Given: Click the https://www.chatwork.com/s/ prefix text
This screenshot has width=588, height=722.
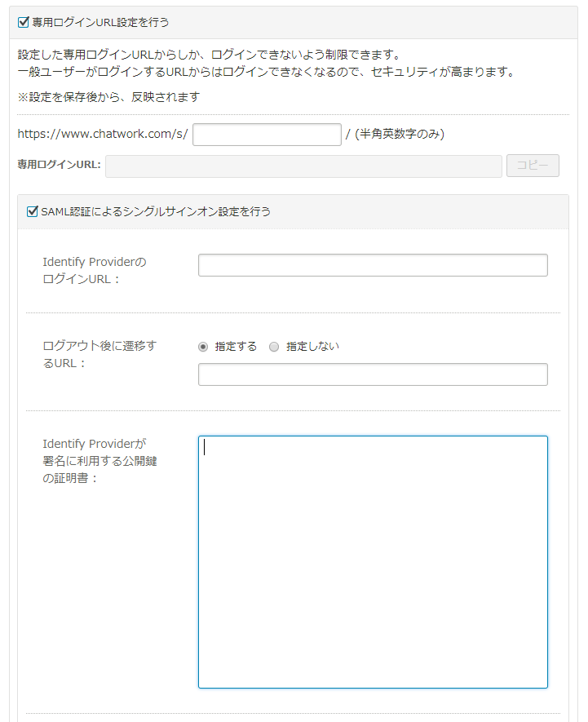Looking at the screenshot, I should coord(103,135).
